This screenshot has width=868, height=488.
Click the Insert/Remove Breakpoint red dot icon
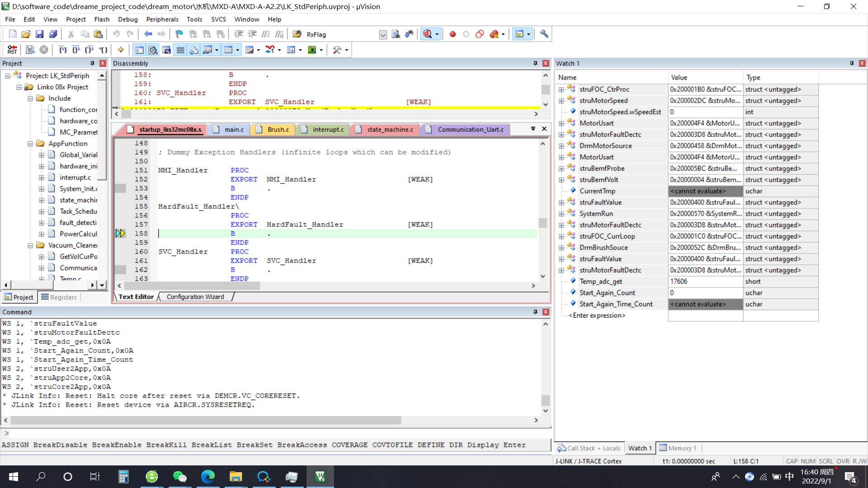(x=452, y=34)
